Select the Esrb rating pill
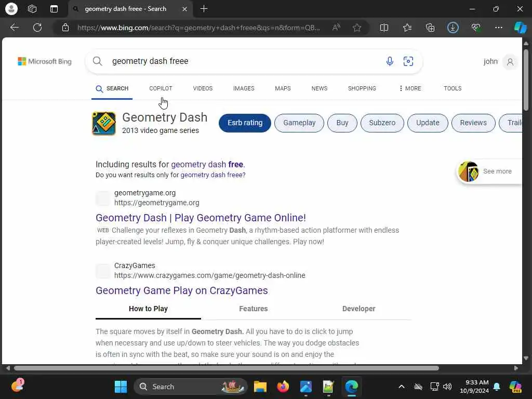Screen dimensions: 532x399 click(245, 123)
